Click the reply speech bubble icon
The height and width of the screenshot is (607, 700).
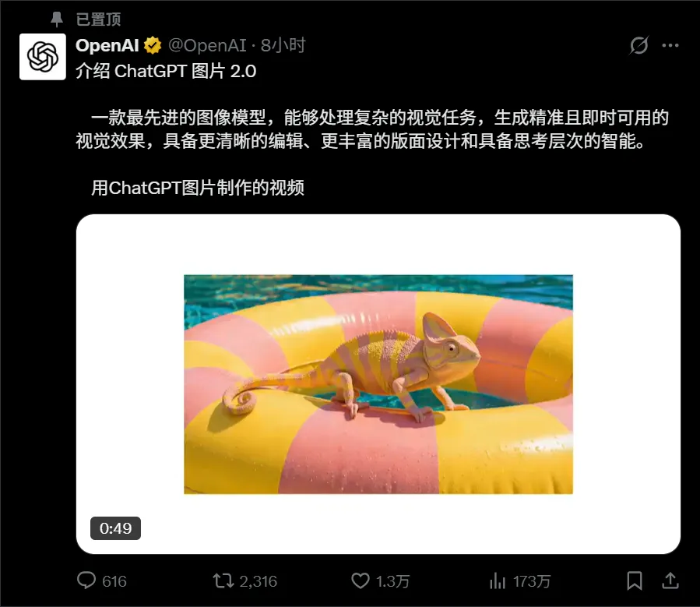86,581
